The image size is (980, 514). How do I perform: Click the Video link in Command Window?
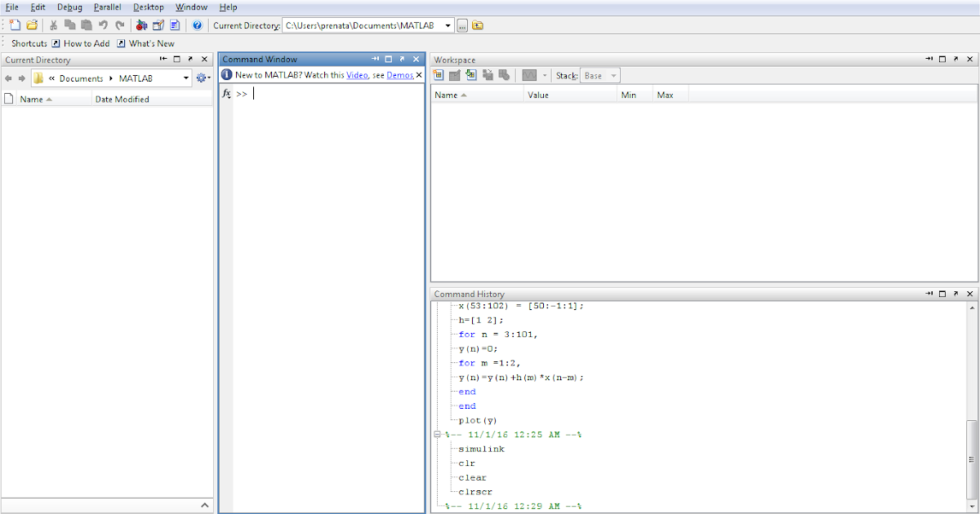tap(357, 74)
